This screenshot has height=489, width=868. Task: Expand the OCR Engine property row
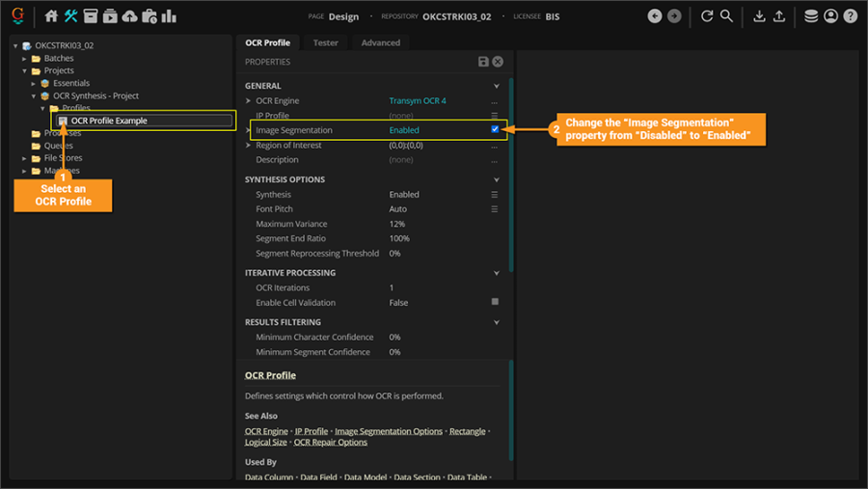coord(249,101)
